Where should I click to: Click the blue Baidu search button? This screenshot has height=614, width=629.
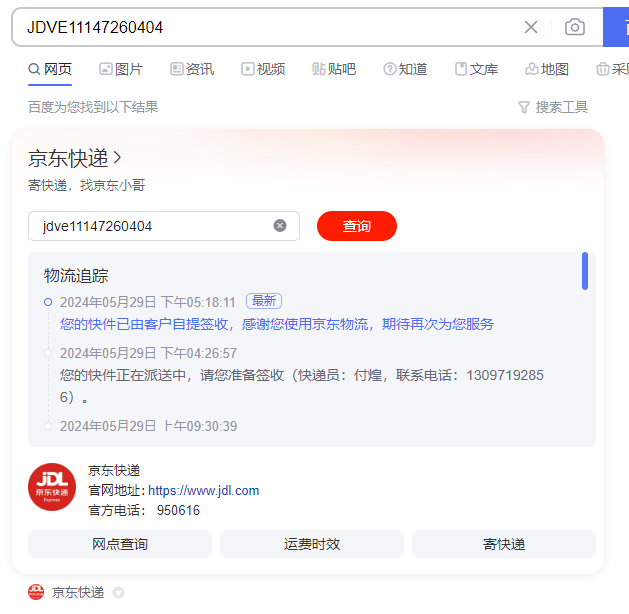pyautogui.click(x=616, y=27)
